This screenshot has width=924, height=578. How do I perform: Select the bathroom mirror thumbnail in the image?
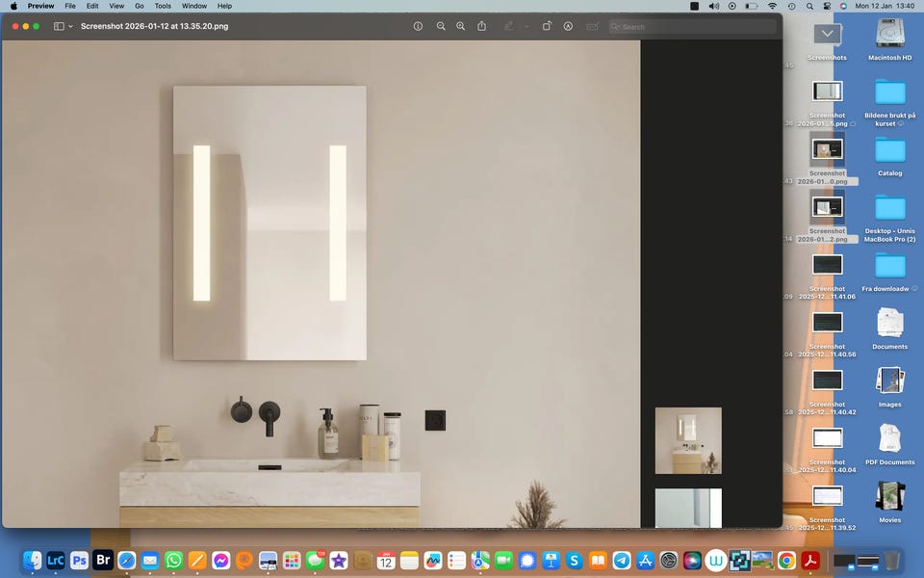point(688,440)
